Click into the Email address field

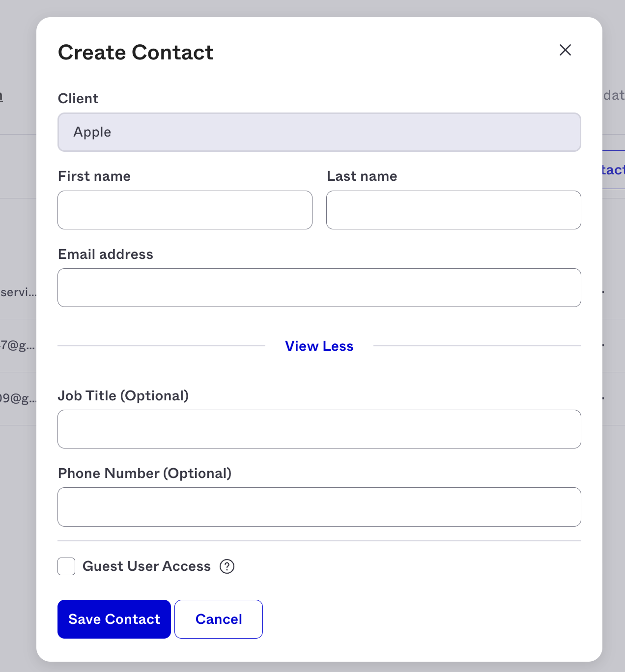click(x=319, y=287)
